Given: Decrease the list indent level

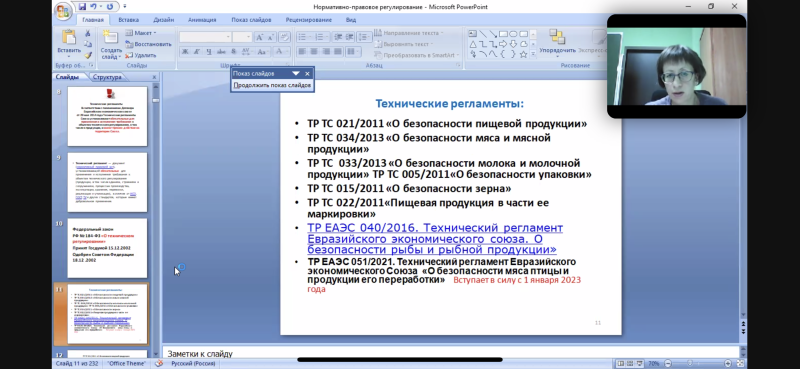Looking at the screenshot, I should pyautogui.click(x=338, y=37).
